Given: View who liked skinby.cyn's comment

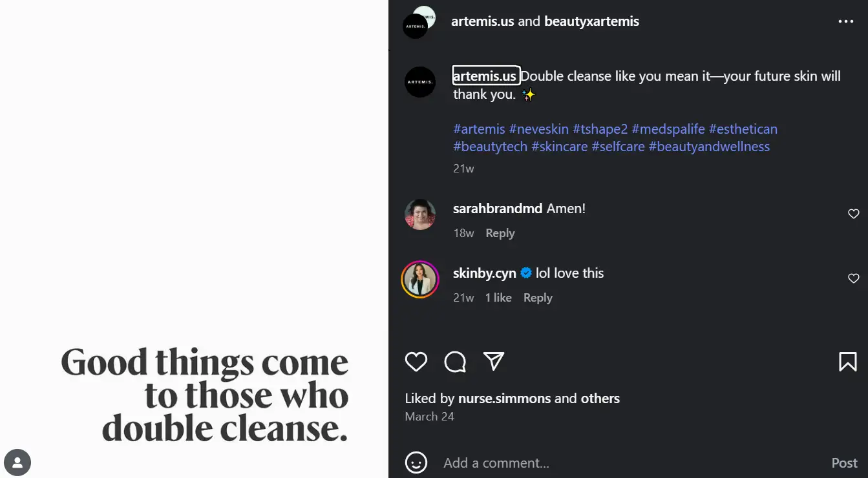Looking at the screenshot, I should click(x=498, y=297).
